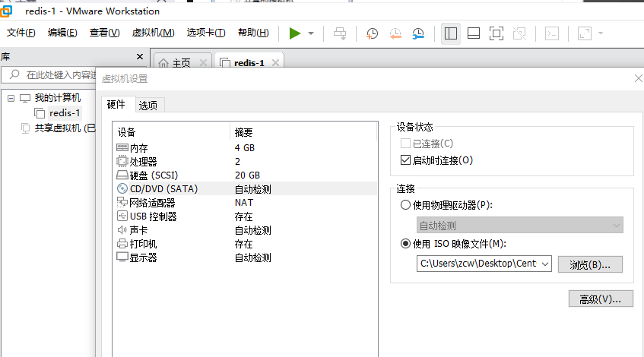Open the 虚拟机(M) menu
The image size is (644, 357).
click(x=153, y=33)
